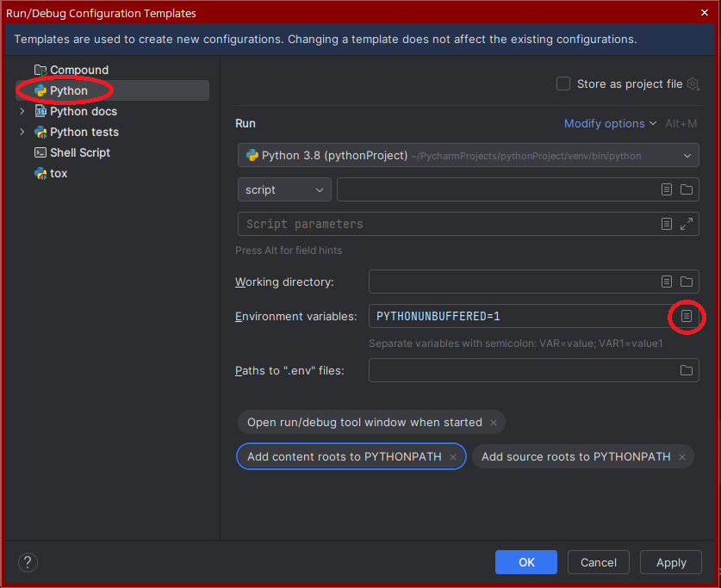Select Shell Script template
The width and height of the screenshot is (721, 588).
click(x=79, y=152)
